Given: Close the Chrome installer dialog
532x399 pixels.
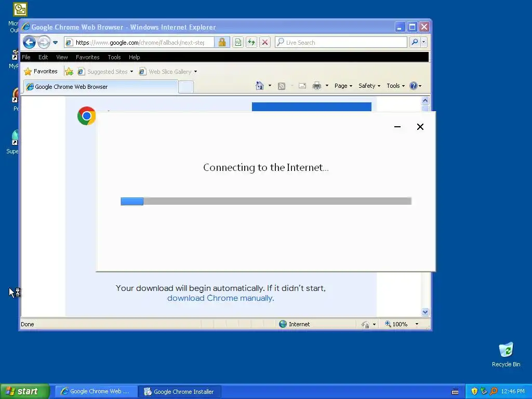Looking at the screenshot, I should [420, 127].
